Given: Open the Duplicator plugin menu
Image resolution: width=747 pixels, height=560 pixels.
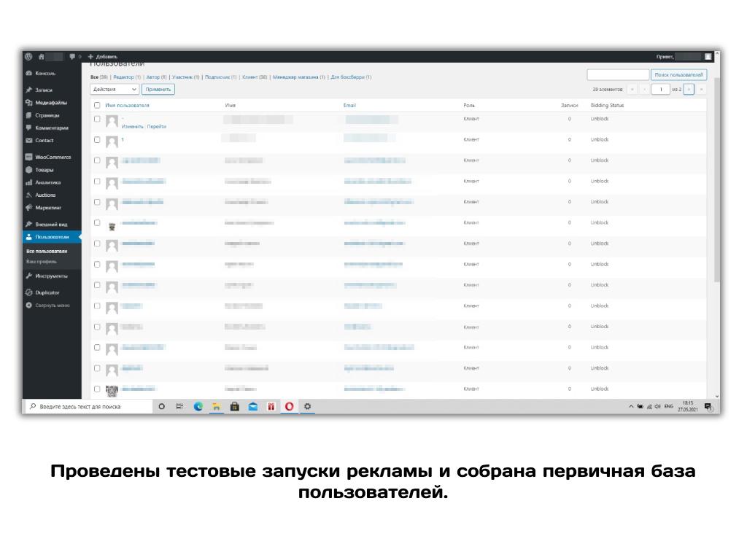Looking at the screenshot, I should pos(47,292).
